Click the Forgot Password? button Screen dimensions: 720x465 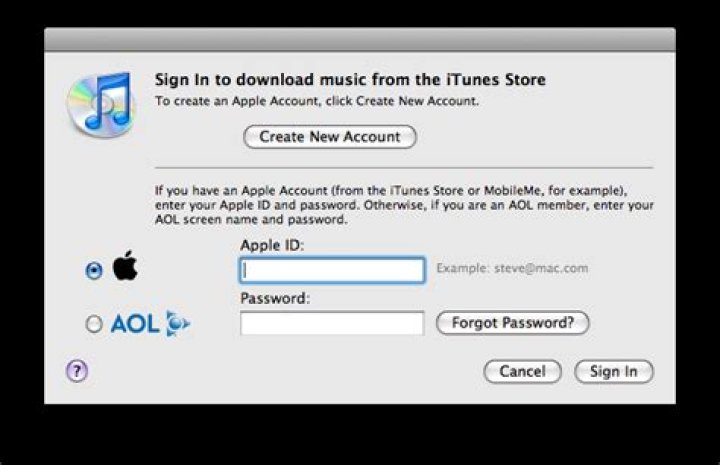coord(512,323)
